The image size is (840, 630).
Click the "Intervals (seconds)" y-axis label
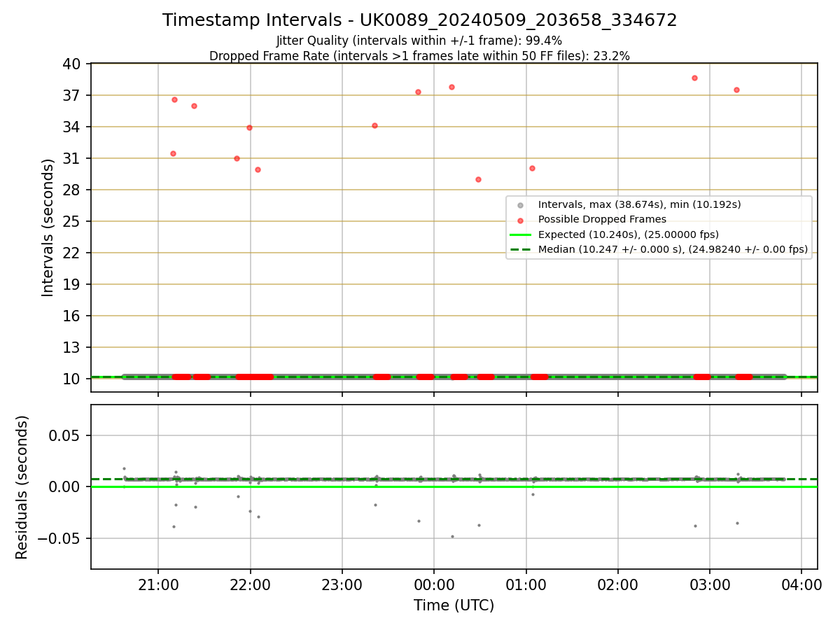(48, 227)
